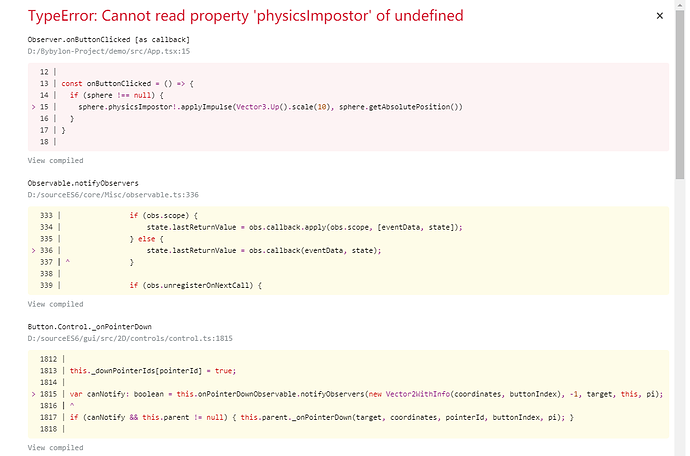Click line 336 obs.callback(eventData, state) code
The height and width of the screenshot is (456, 690).
(x=264, y=250)
